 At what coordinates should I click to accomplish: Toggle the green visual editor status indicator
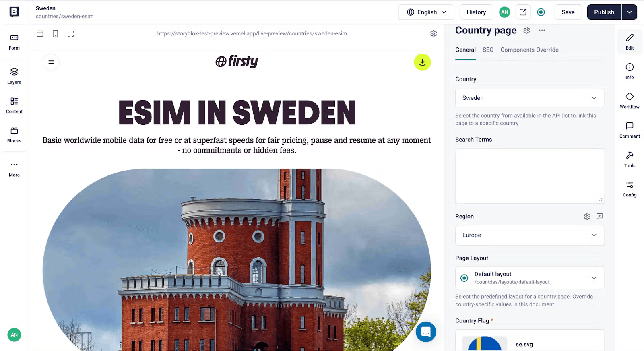[x=541, y=12]
